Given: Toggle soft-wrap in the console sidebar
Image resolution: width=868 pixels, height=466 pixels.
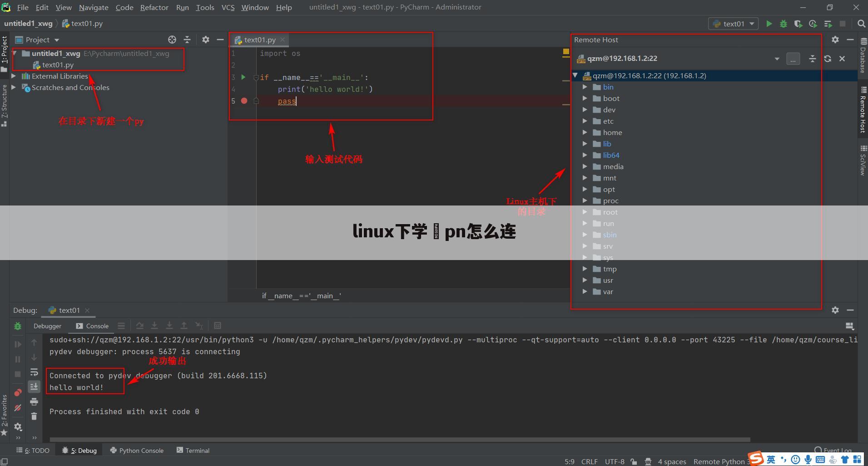Looking at the screenshot, I should pos(34,372).
